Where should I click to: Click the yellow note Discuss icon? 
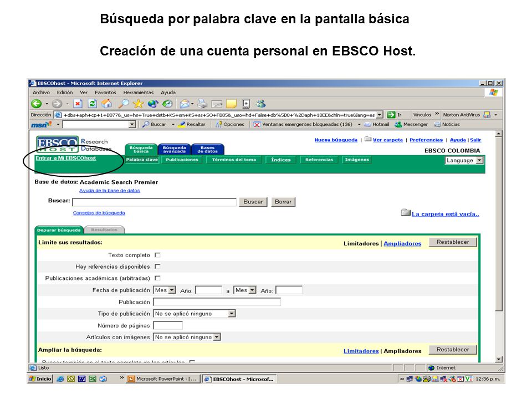point(232,104)
